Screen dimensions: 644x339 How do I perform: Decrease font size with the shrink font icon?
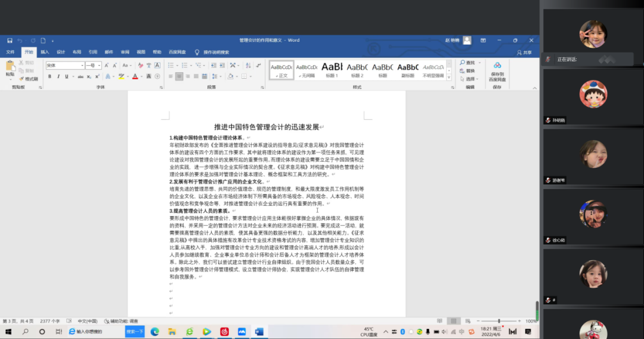[114, 65]
